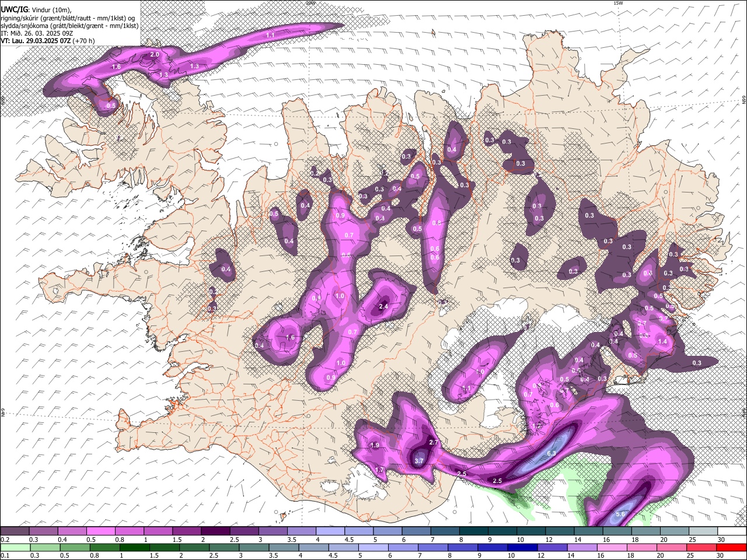Click the '0.1' label under the bottom legend row

[5, 555]
